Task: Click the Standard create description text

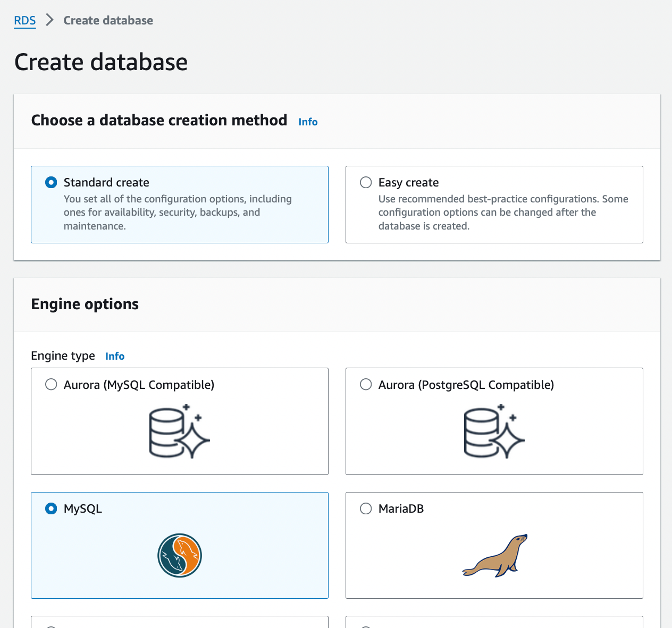Action: point(178,213)
